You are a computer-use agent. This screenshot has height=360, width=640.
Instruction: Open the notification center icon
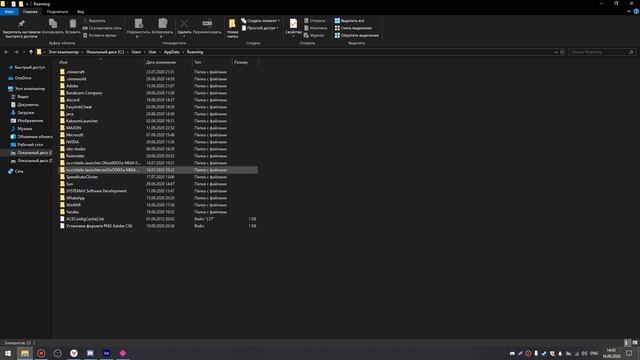click(x=629, y=353)
